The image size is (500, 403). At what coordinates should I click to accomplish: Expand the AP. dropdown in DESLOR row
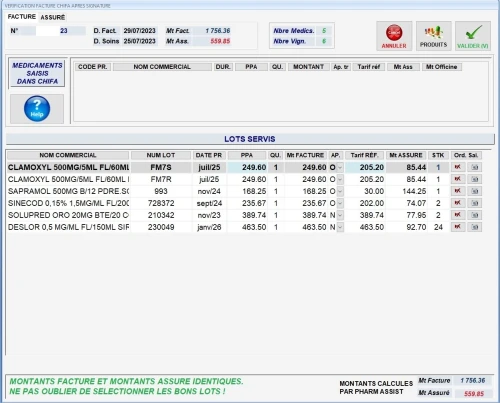pos(340,227)
